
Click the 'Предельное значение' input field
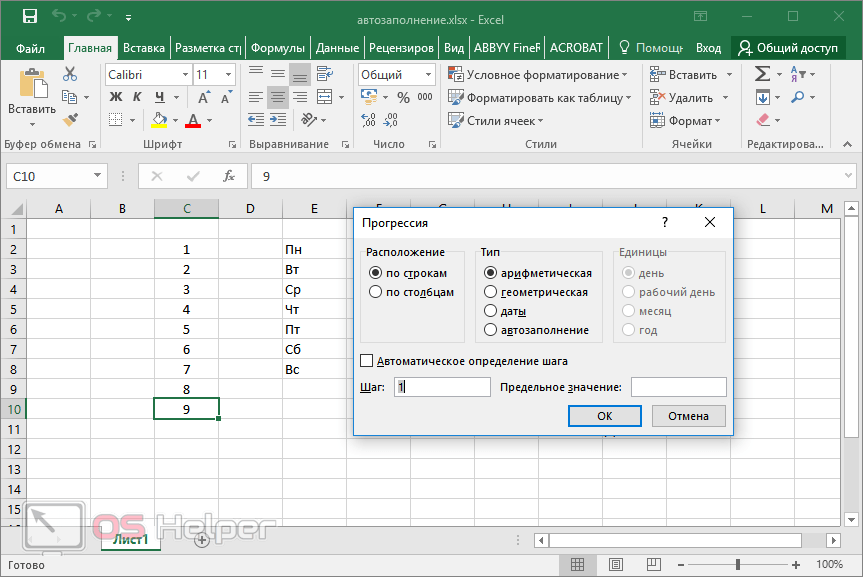[678, 387]
